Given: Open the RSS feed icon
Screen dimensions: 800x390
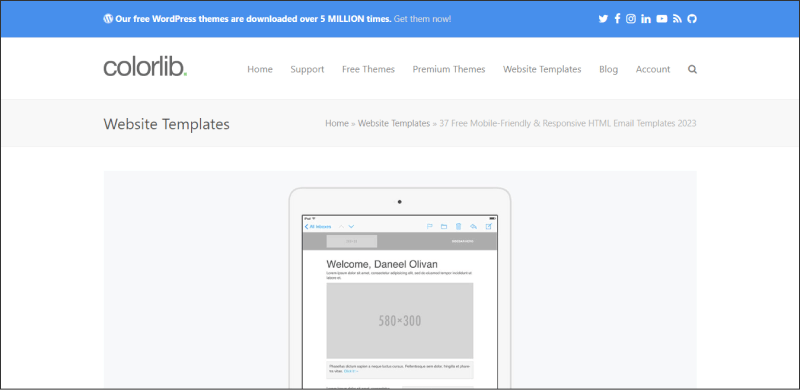Looking at the screenshot, I should pos(677,19).
